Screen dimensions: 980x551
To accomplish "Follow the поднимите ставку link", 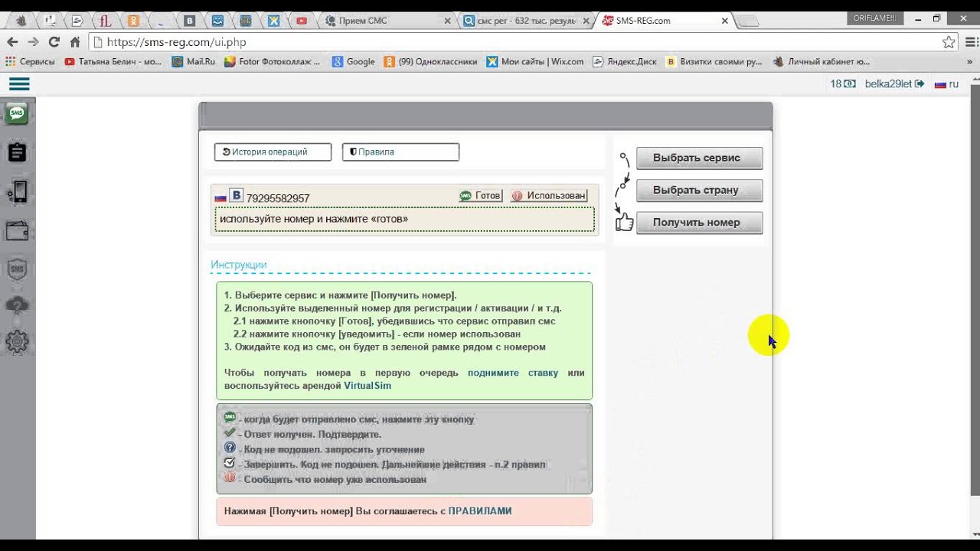I will pos(513,373).
